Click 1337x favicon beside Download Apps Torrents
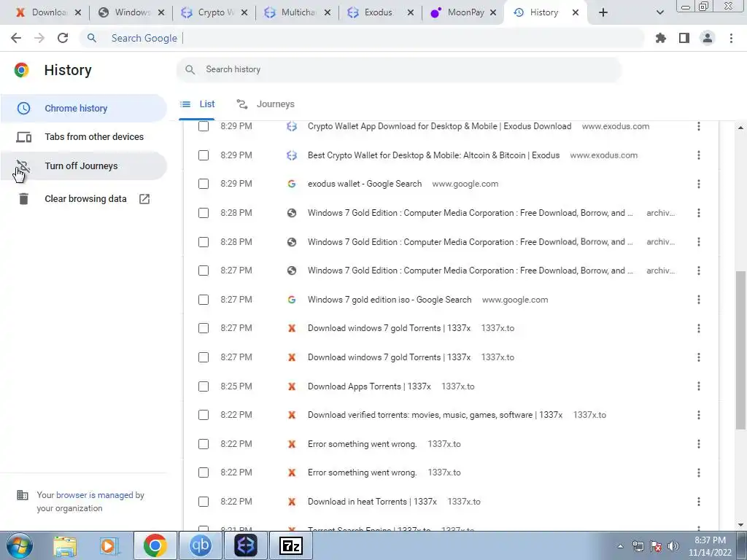The height and width of the screenshot is (560, 747). [292, 386]
